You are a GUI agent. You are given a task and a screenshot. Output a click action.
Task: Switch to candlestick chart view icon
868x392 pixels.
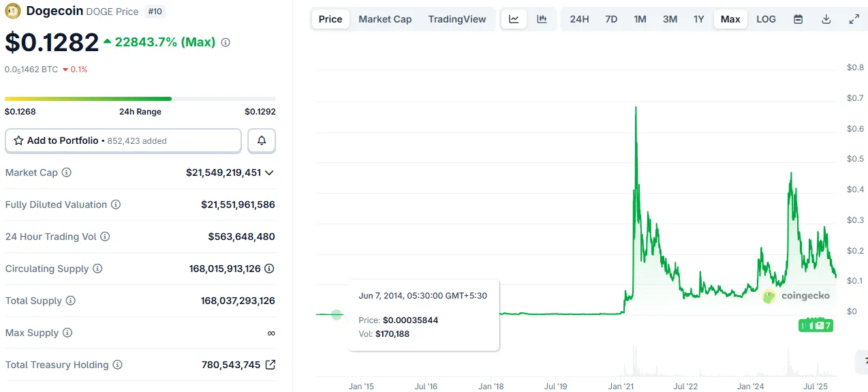pos(542,19)
